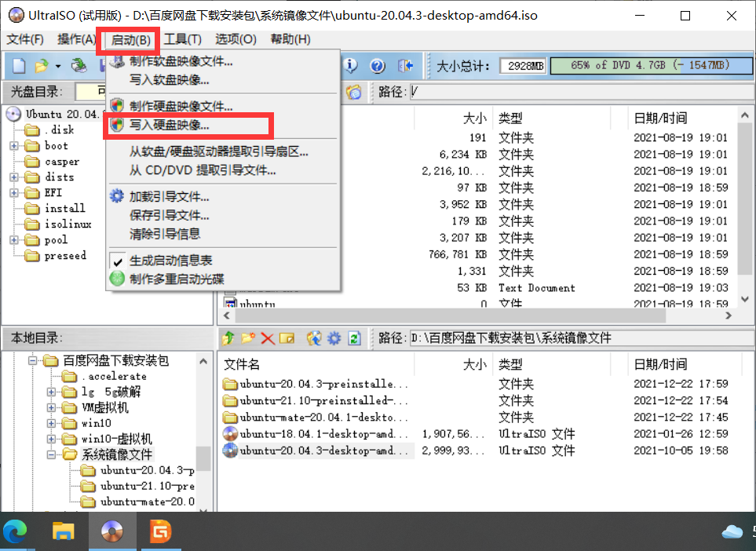Click the Open CD/DVD drive icon
This screenshot has width=756, height=551.
pyautogui.click(x=79, y=65)
